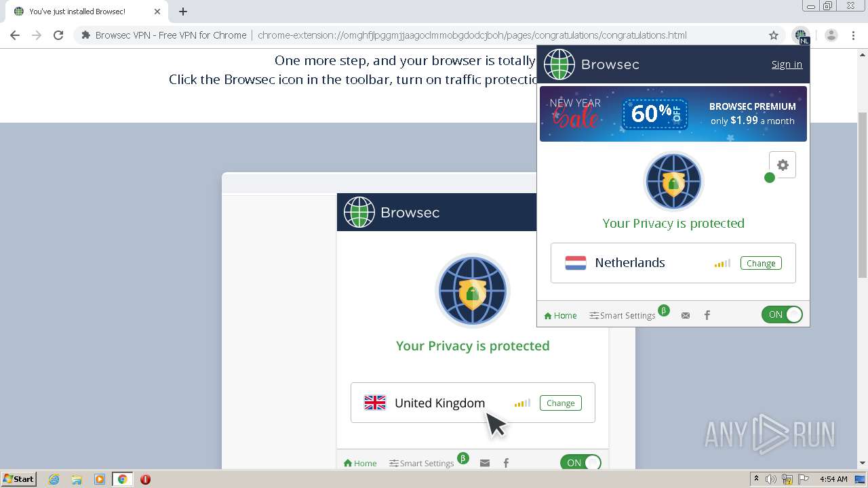Click the page illustration's shield globe image

tap(473, 291)
